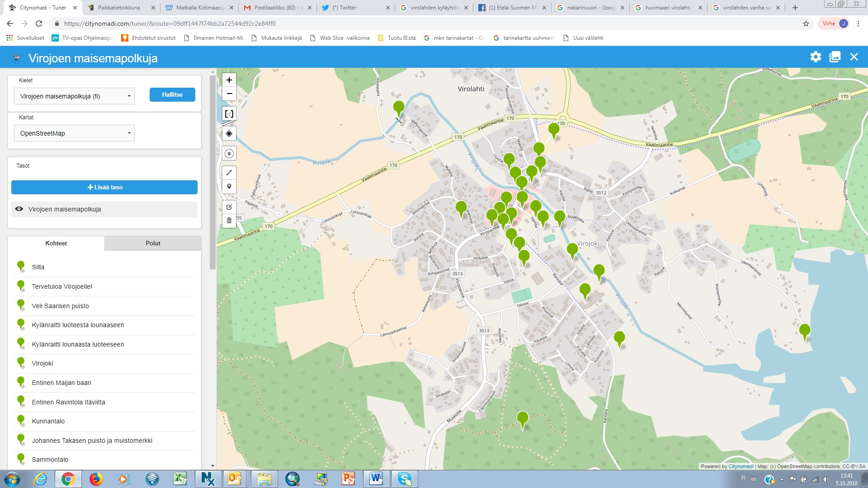Viewport: 868px width, 488px height.
Task: Select Entinen Maijan baari item
Action: [104, 383]
